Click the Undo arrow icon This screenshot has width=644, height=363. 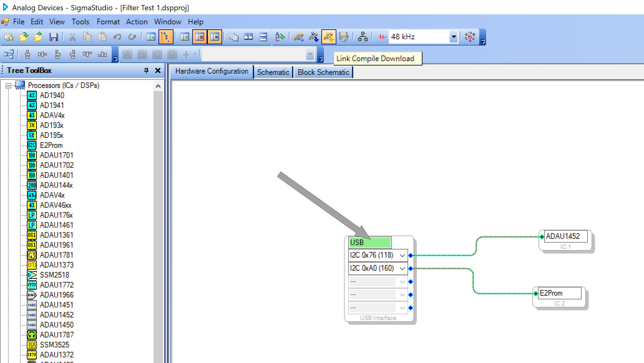coord(117,37)
